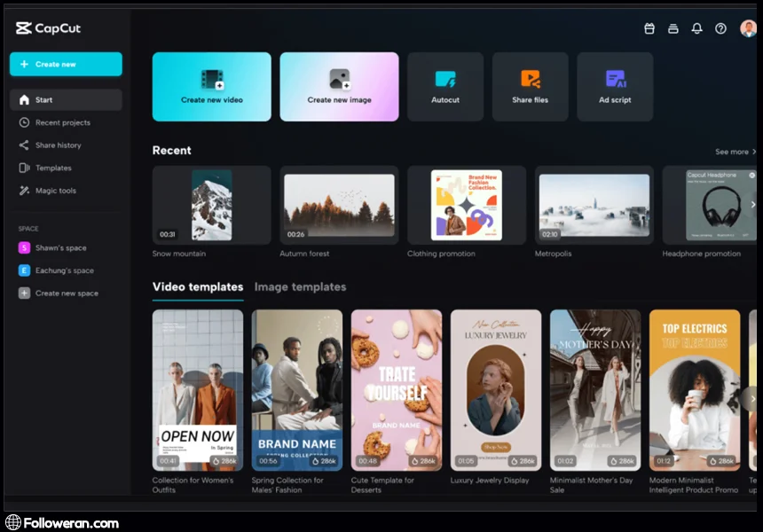This screenshot has width=763, height=532.
Task: Open the calendar icon in top bar
Action: pyautogui.click(x=649, y=28)
